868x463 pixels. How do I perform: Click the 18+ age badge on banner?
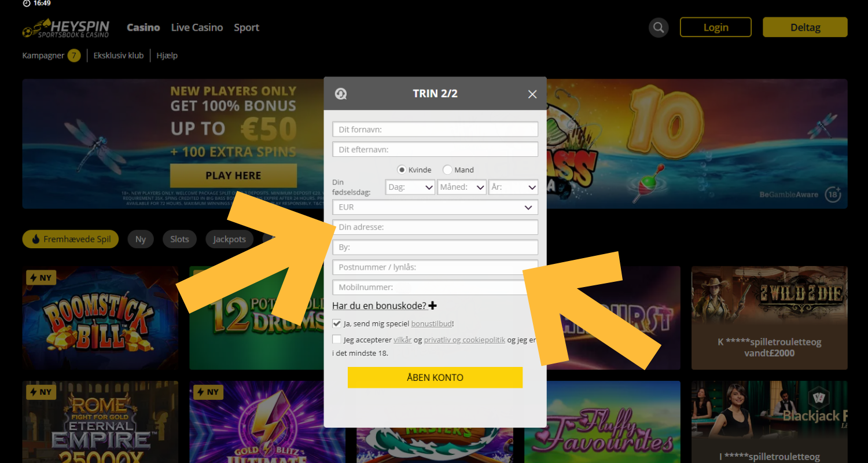click(833, 194)
